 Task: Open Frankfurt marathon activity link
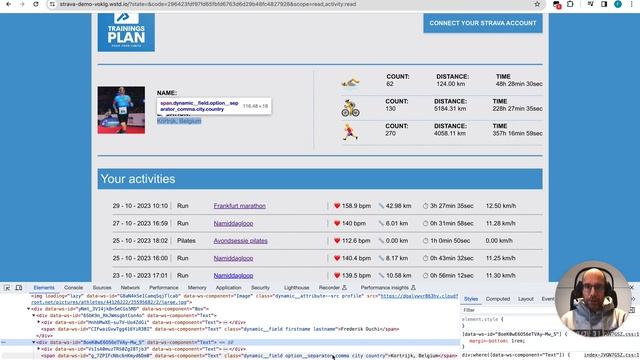tap(240, 206)
